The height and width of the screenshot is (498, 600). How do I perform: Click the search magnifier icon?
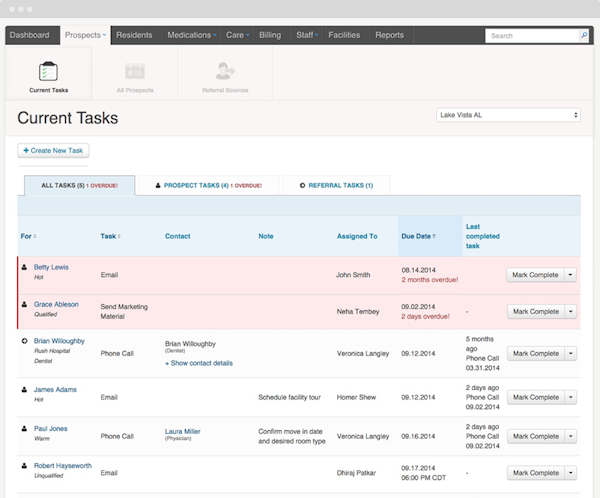(584, 36)
